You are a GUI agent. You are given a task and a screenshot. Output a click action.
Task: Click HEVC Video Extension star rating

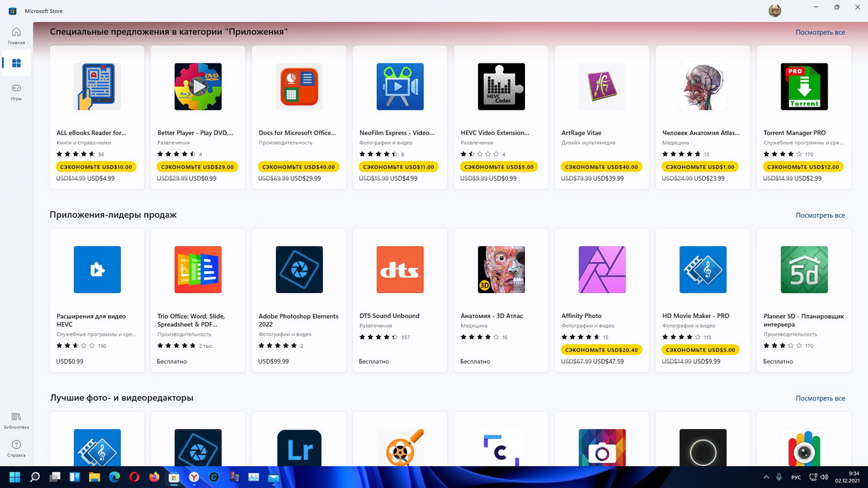coord(480,154)
